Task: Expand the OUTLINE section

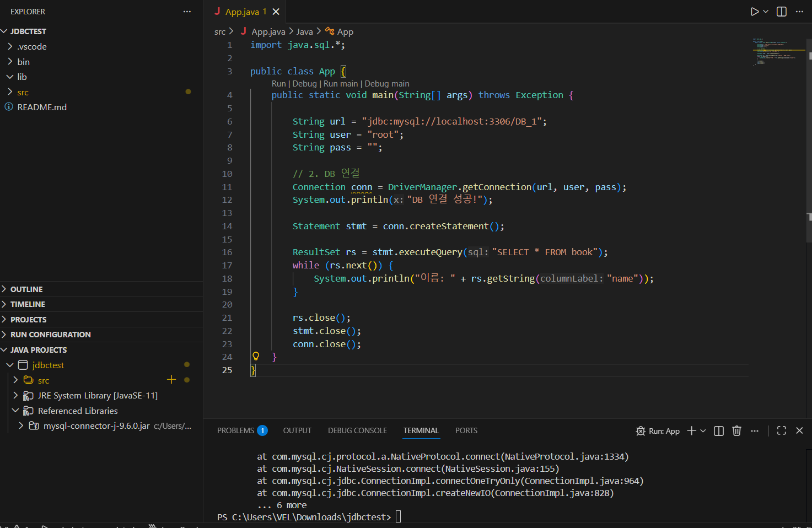Action: 4,289
